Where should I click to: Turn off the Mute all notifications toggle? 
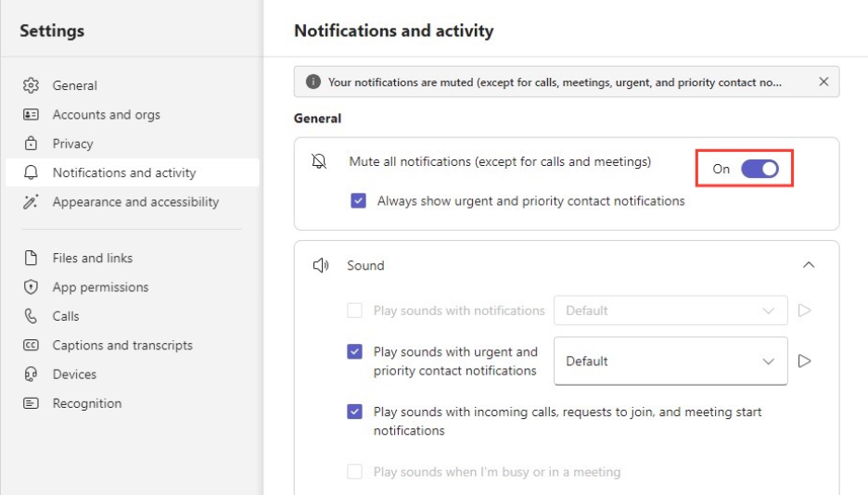(x=759, y=169)
